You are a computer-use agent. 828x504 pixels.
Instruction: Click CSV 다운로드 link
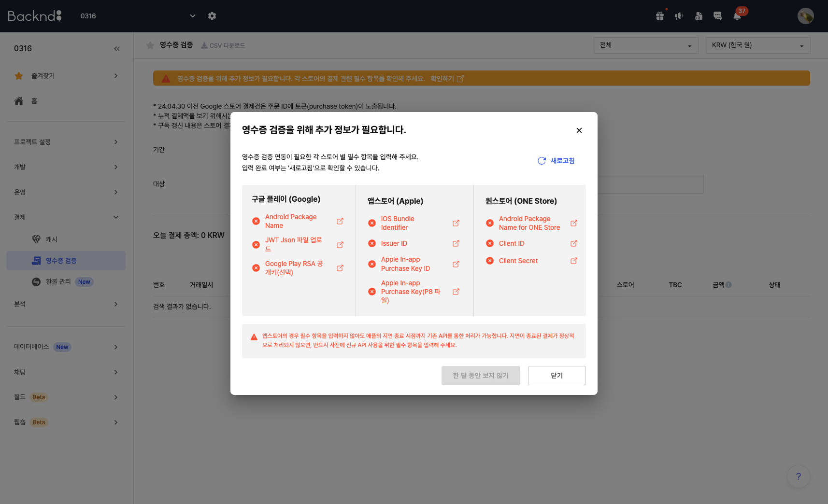[223, 45]
